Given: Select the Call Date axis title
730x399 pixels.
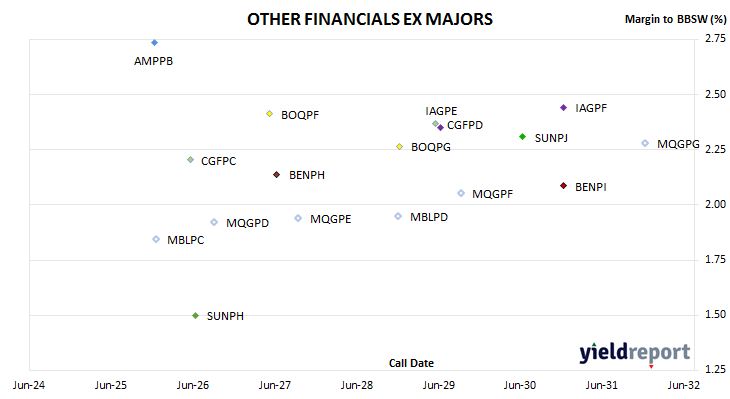Looking at the screenshot, I should pyautogui.click(x=411, y=363).
